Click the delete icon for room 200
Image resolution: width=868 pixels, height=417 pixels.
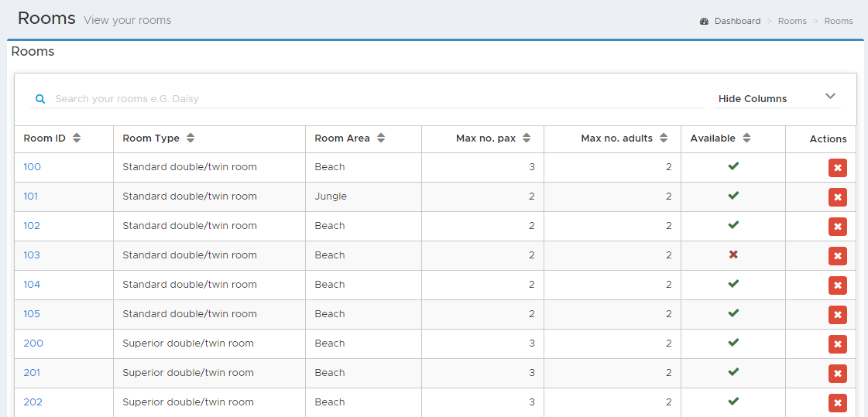838,344
